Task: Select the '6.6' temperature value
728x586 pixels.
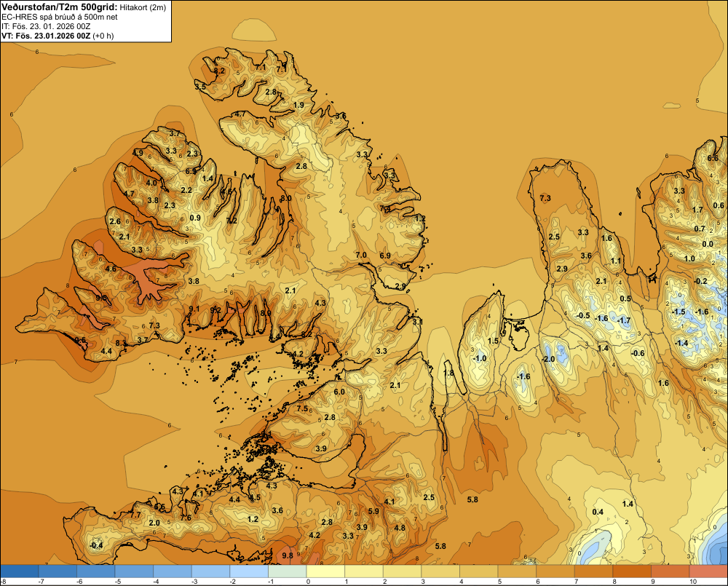Action: click(x=713, y=158)
